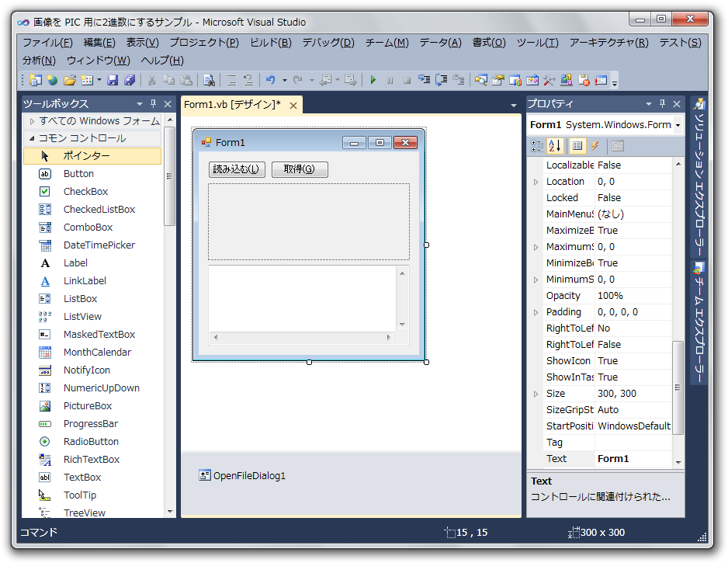This screenshot has height=563, width=728.
Task: Open the ビルド(B) menu
Action: (x=271, y=43)
